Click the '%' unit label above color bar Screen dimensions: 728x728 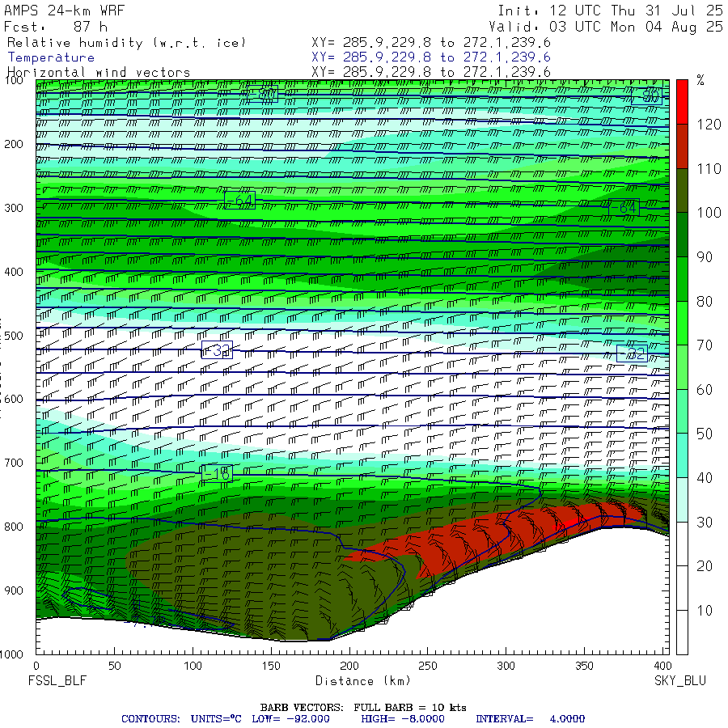[x=700, y=80]
